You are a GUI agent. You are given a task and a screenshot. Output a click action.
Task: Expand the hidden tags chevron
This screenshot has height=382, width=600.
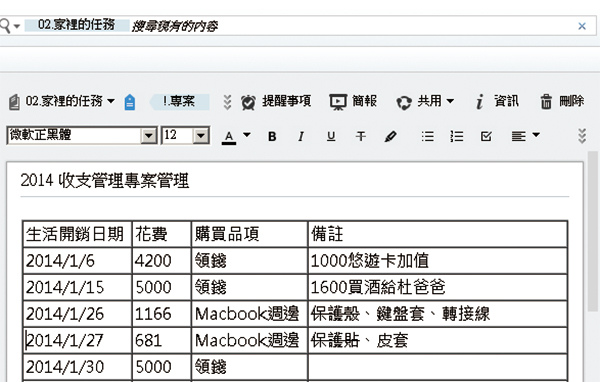tap(227, 102)
